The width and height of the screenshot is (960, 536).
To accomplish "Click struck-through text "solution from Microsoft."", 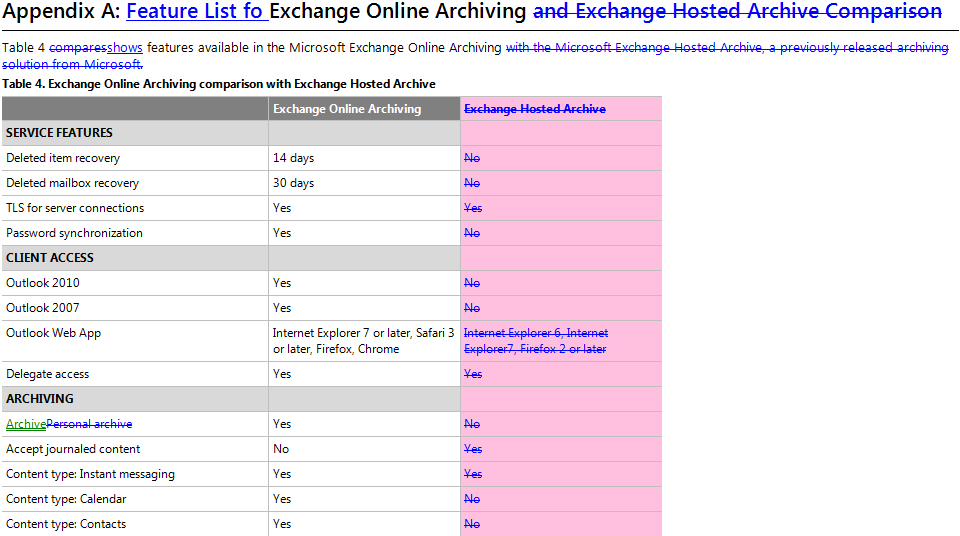I will coord(72,64).
